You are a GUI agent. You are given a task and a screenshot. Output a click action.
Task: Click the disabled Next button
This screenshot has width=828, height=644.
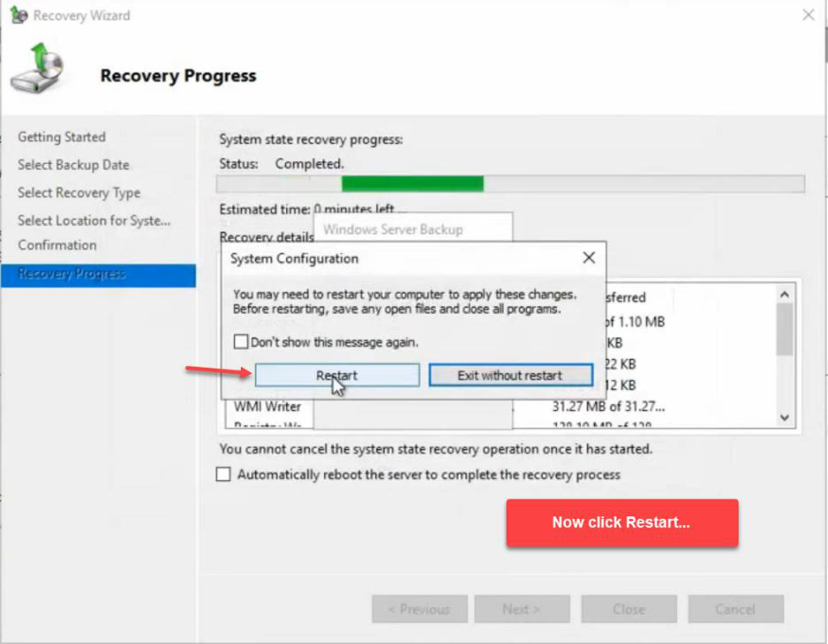coord(522,609)
